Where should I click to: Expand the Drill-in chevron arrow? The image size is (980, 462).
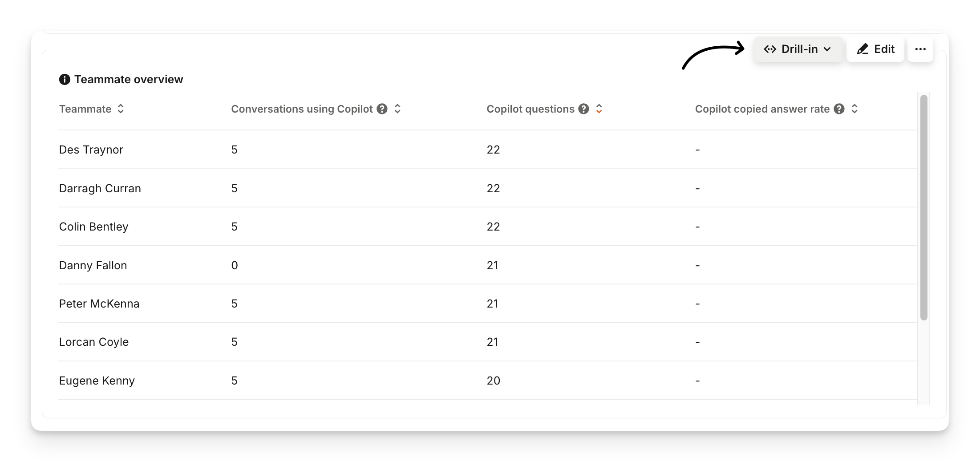point(827,49)
